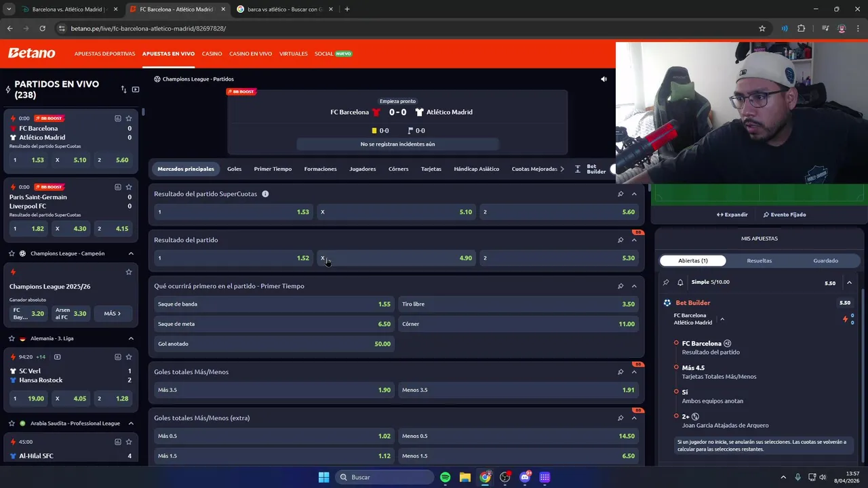Collapse the Champions League - Campeón group
This screenshot has width=868, height=488.
[x=131, y=253]
